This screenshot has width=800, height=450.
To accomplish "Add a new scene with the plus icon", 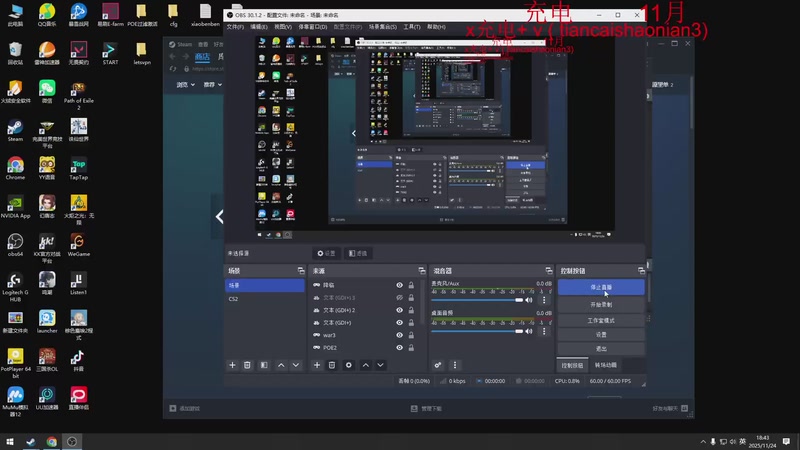I will click(x=232, y=365).
